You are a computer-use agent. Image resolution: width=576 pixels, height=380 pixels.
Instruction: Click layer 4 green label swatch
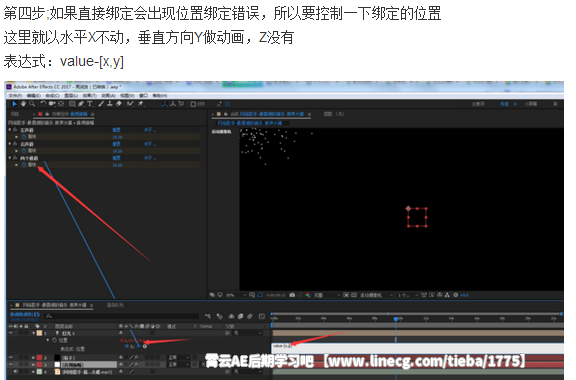click(x=39, y=372)
